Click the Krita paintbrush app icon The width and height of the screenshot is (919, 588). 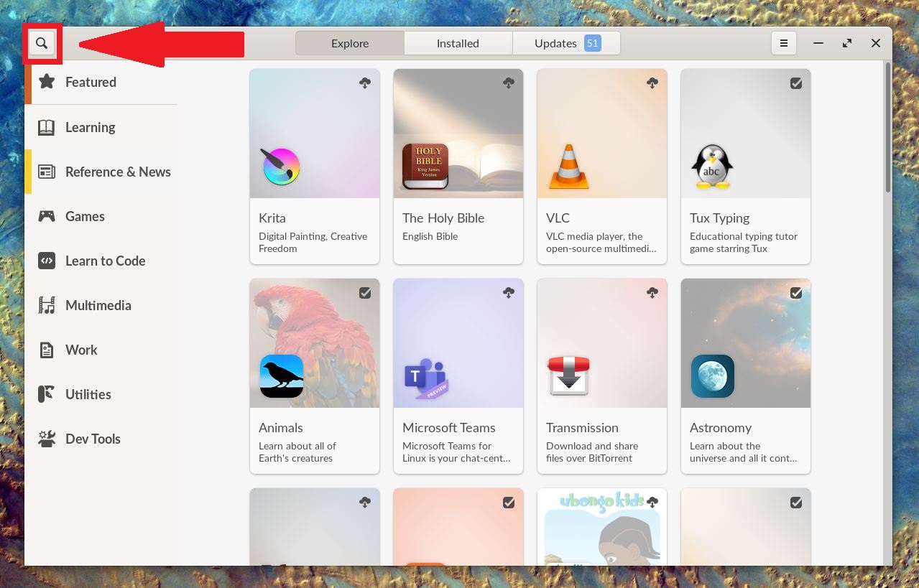click(280, 167)
